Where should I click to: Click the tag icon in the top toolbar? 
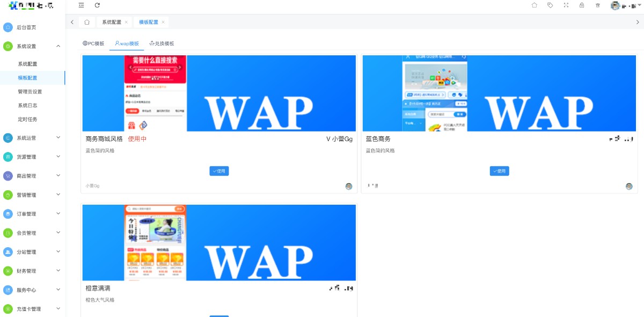point(550,5)
